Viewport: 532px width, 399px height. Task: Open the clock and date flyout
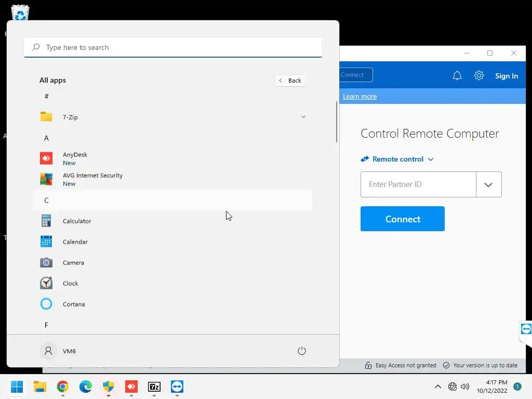coord(492,387)
